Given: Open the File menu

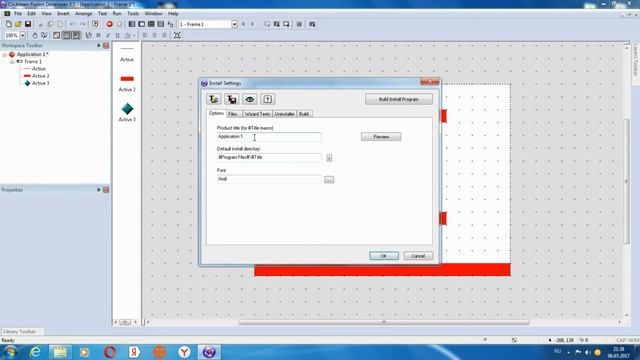Looking at the screenshot, I should (18, 13).
